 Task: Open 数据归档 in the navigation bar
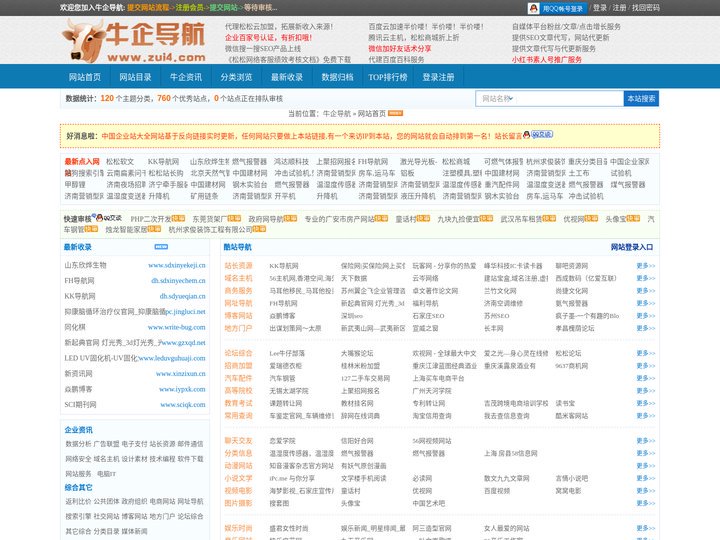tap(338, 77)
